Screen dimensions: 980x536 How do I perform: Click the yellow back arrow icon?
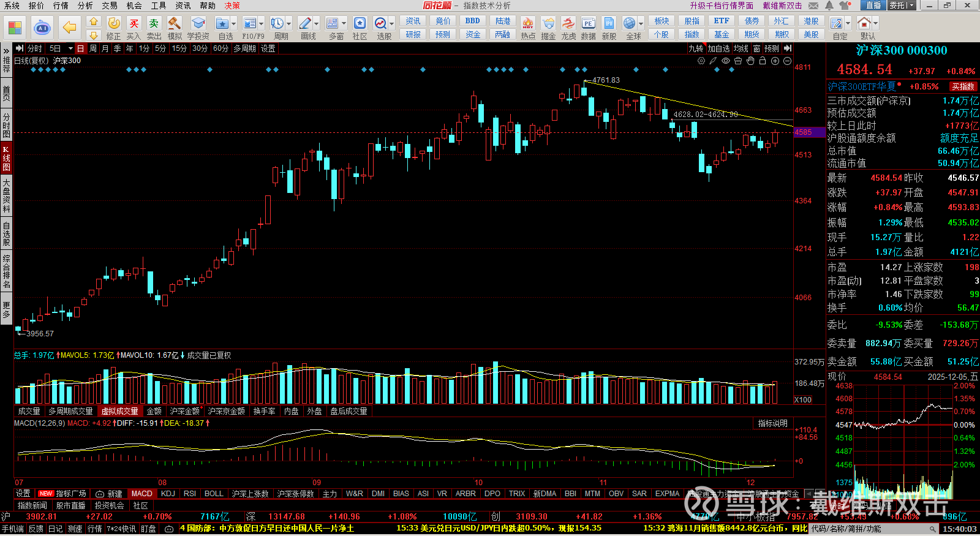pyautogui.click(x=70, y=28)
